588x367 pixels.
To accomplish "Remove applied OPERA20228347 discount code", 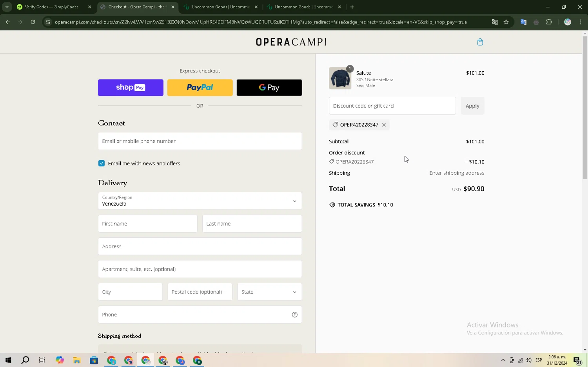I will [384, 125].
